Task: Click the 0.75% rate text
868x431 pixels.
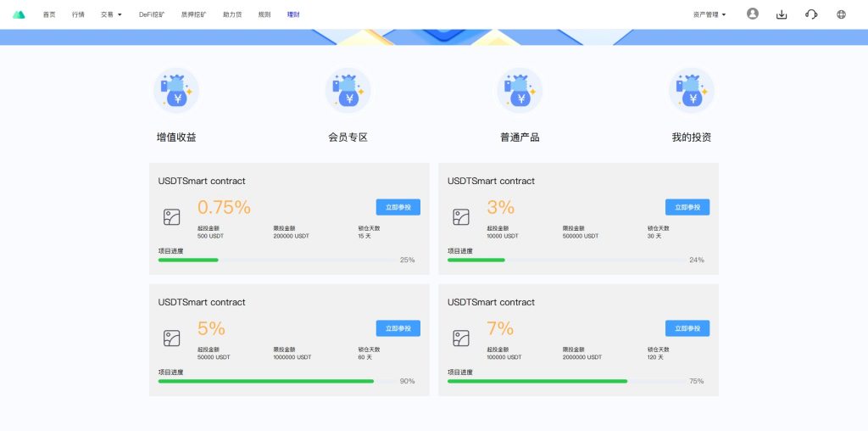Action: click(x=224, y=207)
